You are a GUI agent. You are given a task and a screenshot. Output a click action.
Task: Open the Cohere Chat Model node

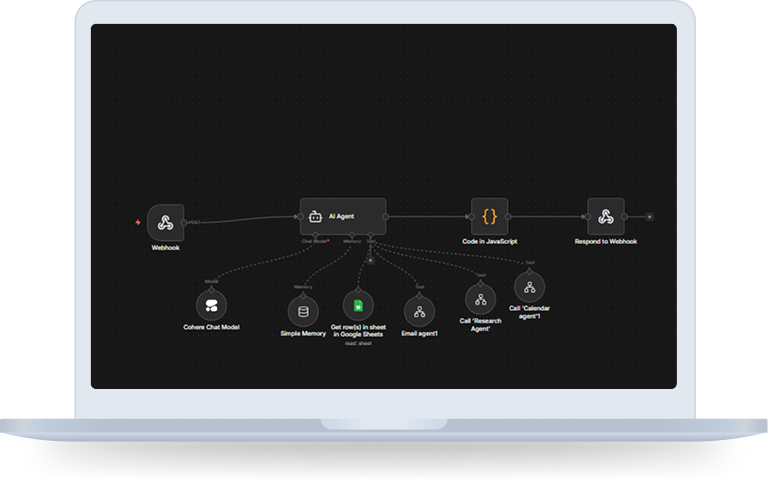(211, 305)
